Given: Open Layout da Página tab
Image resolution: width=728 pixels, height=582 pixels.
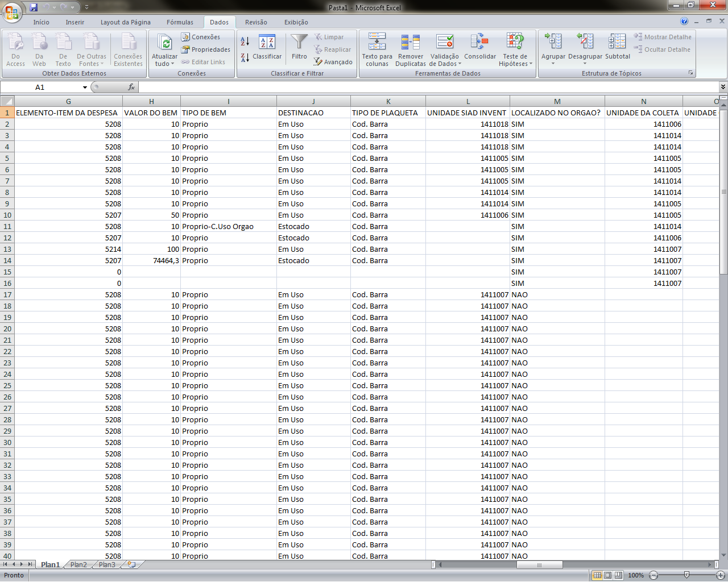Looking at the screenshot, I should [x=126, y=22].
